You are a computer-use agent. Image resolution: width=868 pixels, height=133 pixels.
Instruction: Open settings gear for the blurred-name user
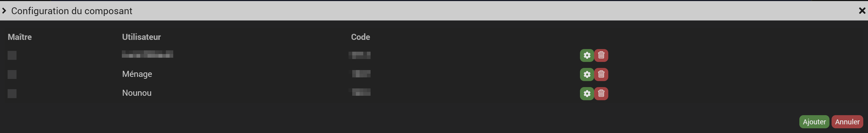[587, 55]
